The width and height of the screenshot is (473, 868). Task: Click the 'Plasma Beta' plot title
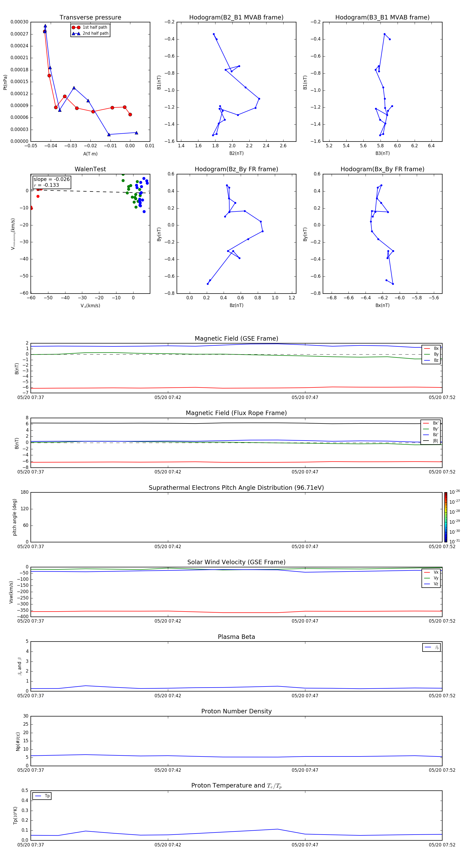click(236, 637)
